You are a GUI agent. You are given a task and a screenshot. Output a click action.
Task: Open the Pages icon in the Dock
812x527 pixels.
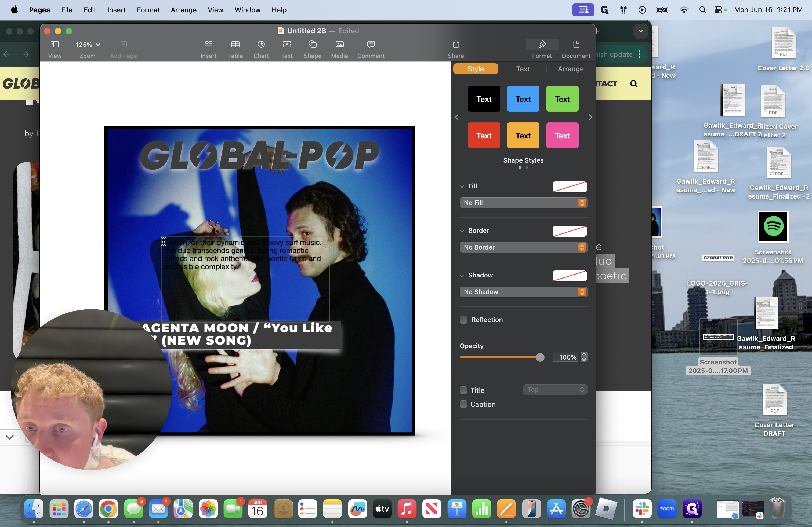click(506, 509)
